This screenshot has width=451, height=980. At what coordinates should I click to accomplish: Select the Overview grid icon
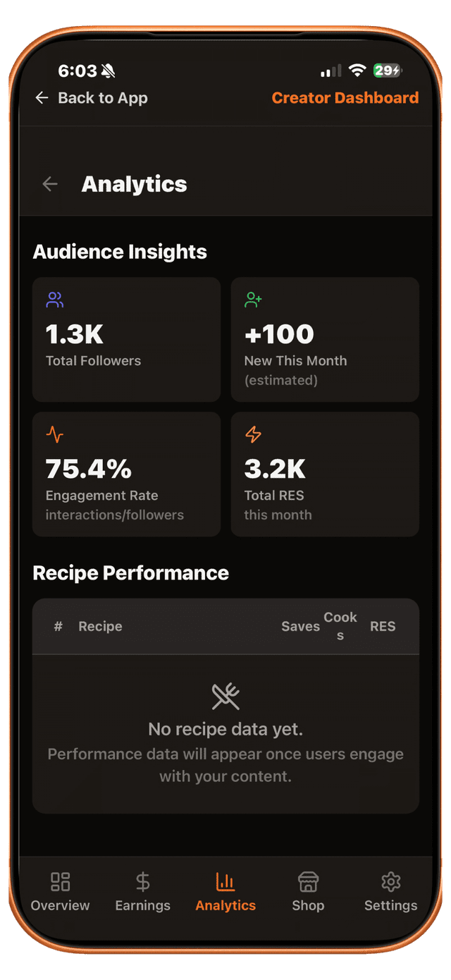coord(60,881)
